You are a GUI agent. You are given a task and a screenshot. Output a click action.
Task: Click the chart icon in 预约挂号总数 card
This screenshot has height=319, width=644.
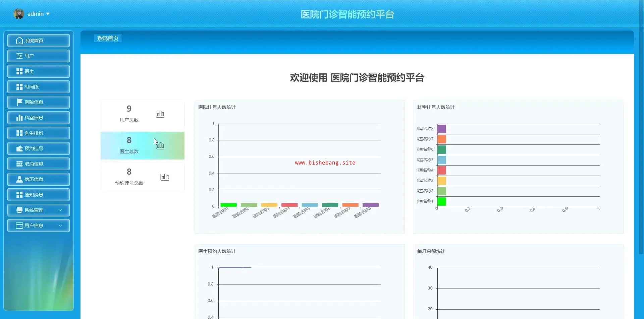164,177
